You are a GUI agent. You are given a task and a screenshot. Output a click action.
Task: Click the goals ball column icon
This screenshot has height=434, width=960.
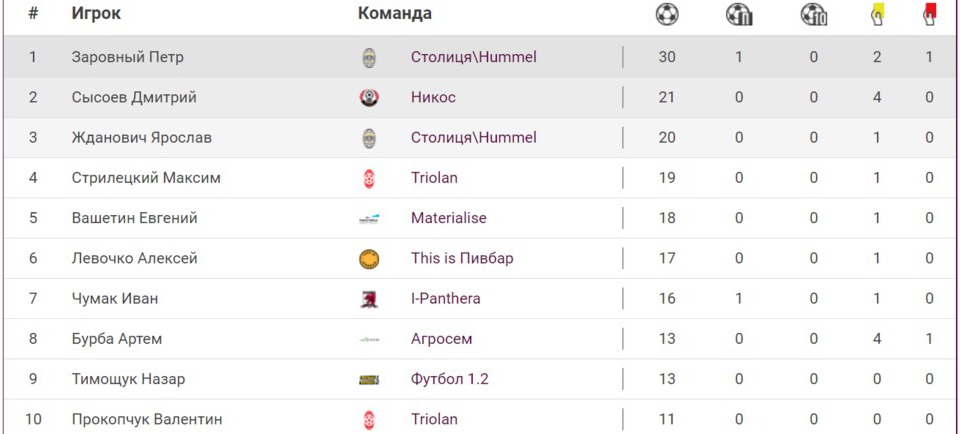click(667, 14)
